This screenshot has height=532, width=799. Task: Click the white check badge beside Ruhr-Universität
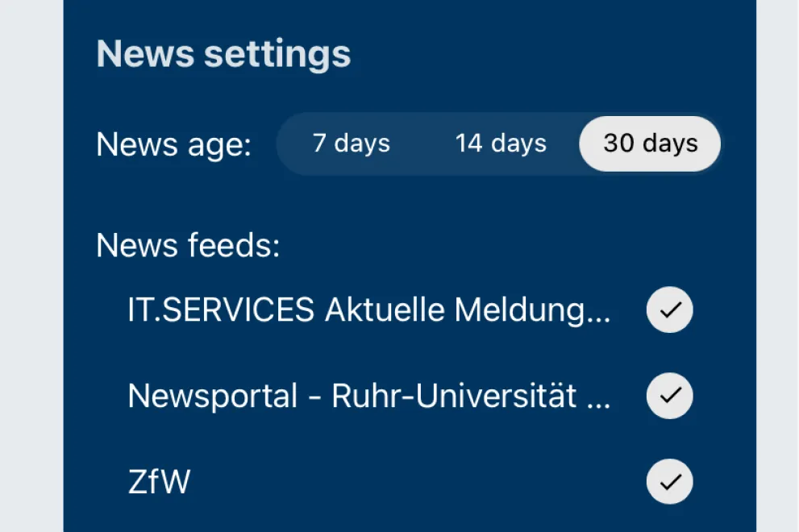point(669,396)
